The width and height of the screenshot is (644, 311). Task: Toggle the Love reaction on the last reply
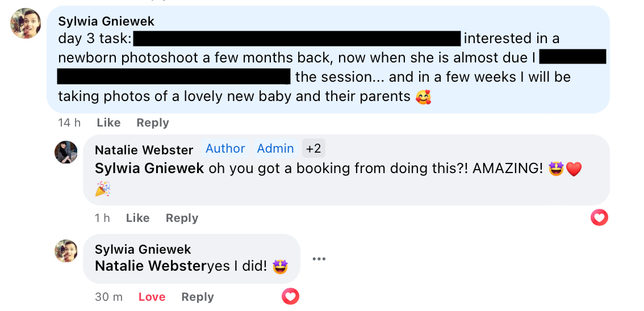pos(152,297)
